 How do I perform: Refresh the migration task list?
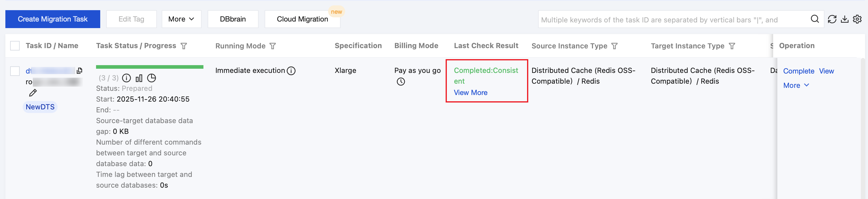click(x=832, y=19)
